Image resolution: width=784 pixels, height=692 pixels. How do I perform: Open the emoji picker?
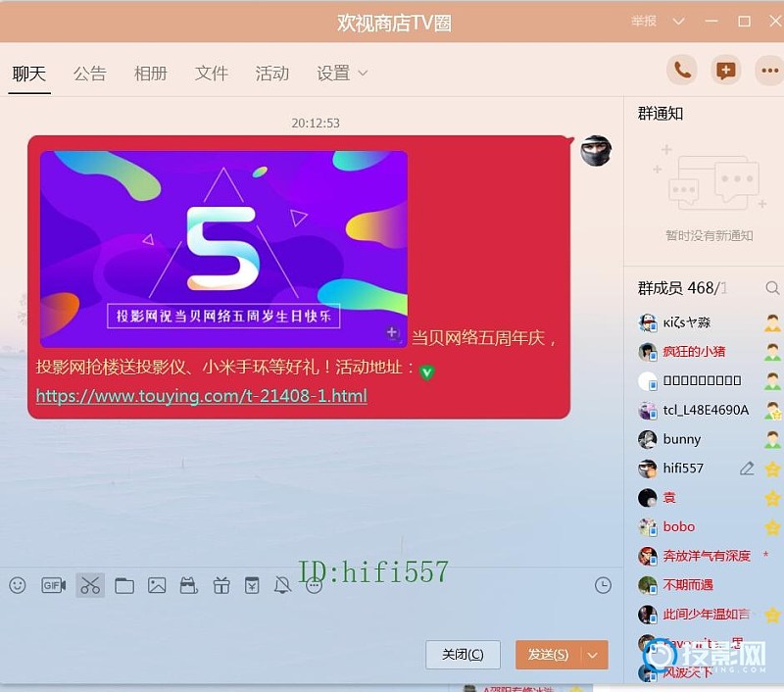pos(18,585)
